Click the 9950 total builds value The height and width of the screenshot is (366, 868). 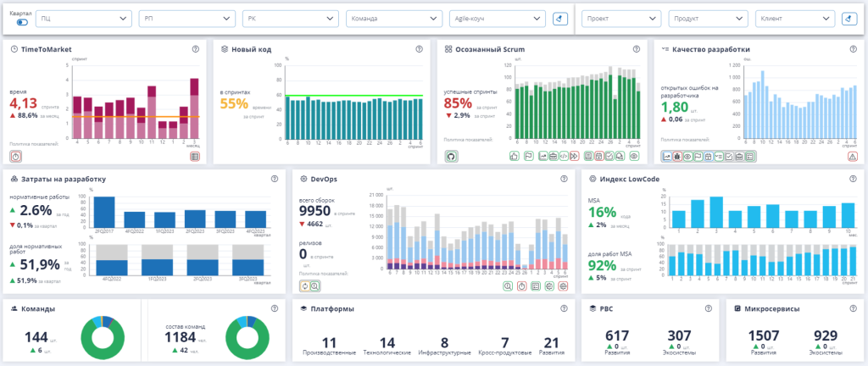[x=315, y=211]
